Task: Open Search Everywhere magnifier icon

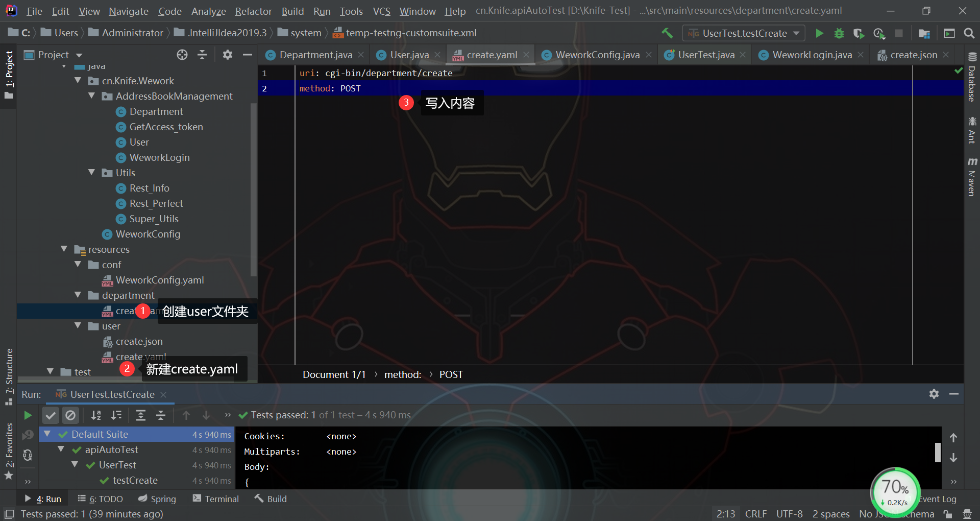Action: tap(969, 33)
